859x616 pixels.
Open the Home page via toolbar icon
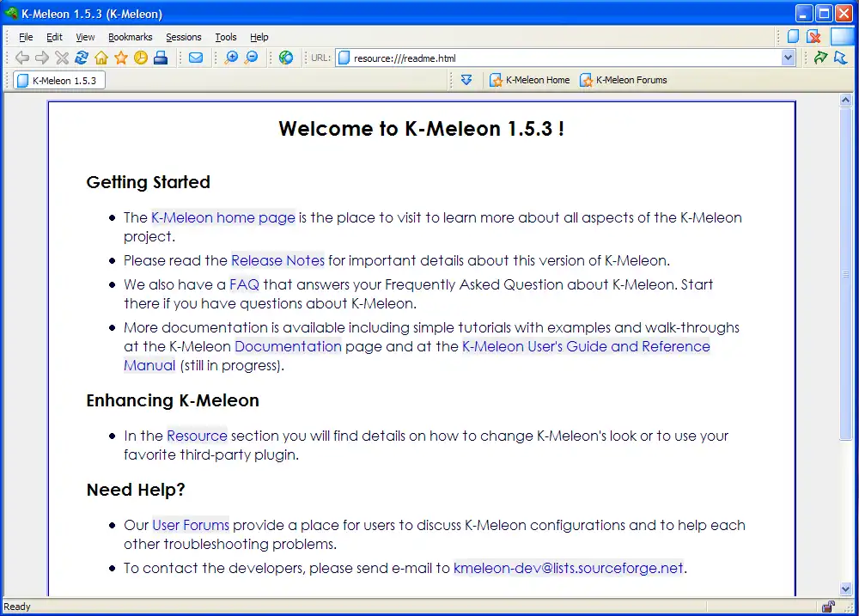(x=100, y=58)
